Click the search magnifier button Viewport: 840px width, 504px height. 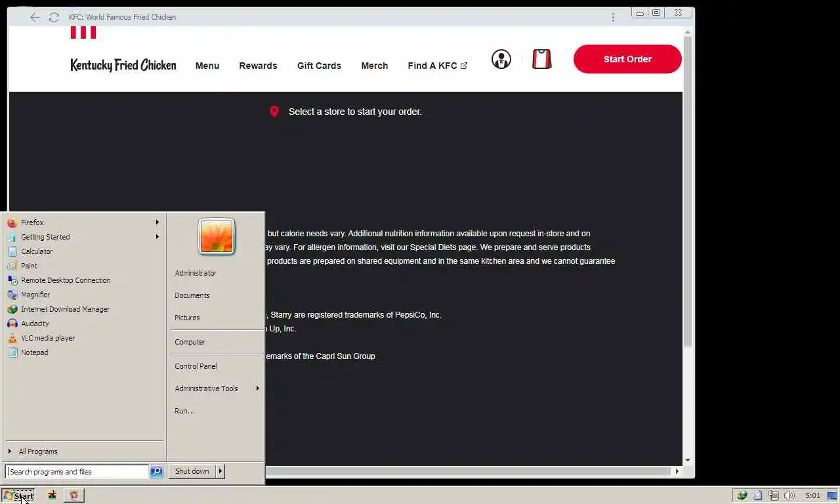pyautogui.click(x=156, y=471)
